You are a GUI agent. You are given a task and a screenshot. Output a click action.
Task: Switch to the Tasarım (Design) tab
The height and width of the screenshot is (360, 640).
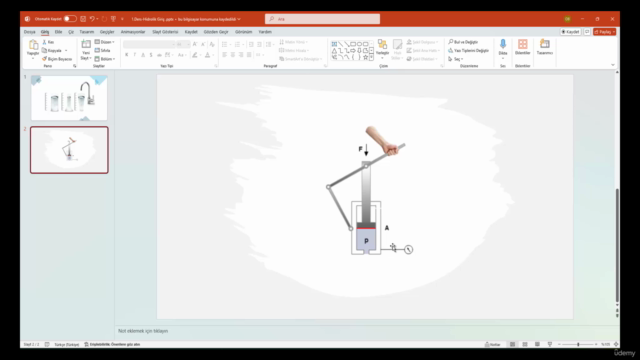click(x=87, y=32)
